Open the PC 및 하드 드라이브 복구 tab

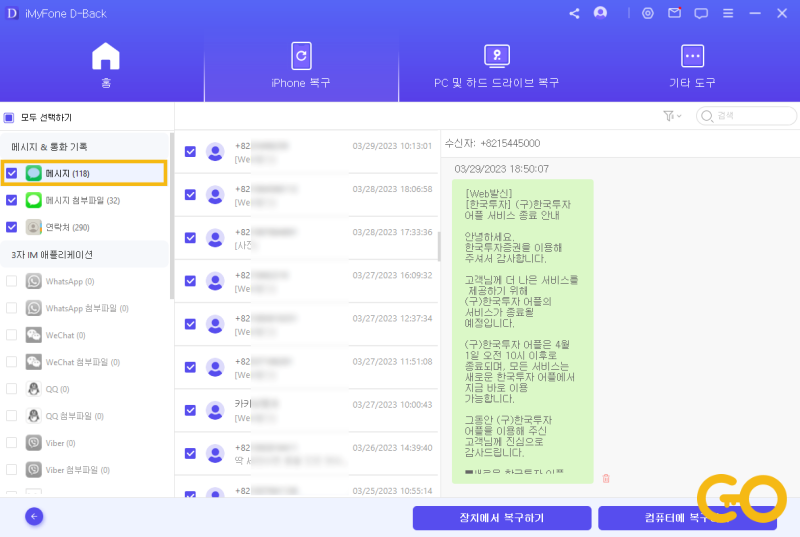(x=496, y=66)
